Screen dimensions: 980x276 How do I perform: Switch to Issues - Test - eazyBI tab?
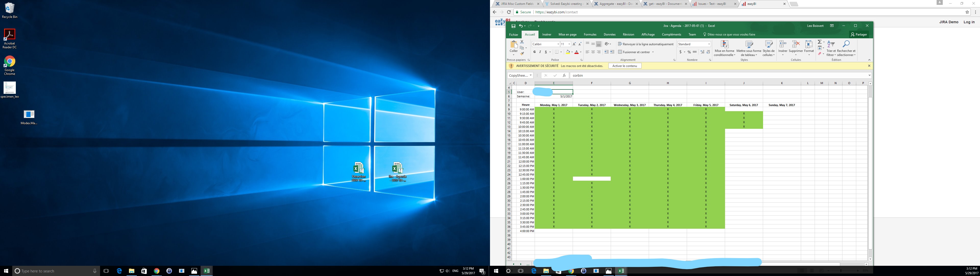(714, 4)
